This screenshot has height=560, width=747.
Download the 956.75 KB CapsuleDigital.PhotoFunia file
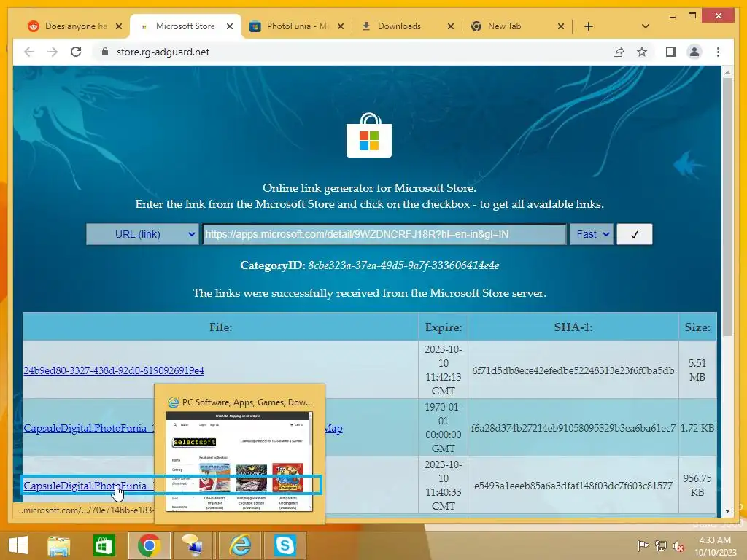click(x=89, y=486)
